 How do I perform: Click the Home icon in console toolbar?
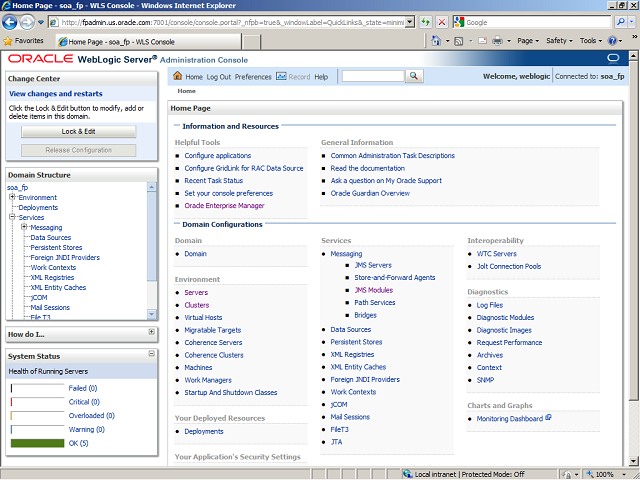pyautogui.click(x=178, y=76)
